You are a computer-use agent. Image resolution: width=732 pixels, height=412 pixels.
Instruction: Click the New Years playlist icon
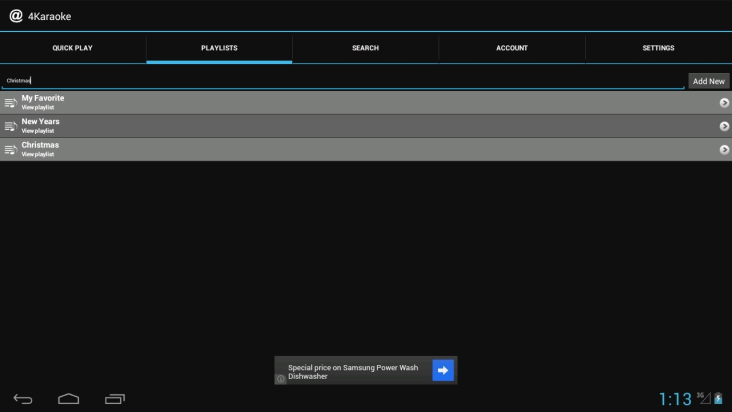tap(11, 126)
